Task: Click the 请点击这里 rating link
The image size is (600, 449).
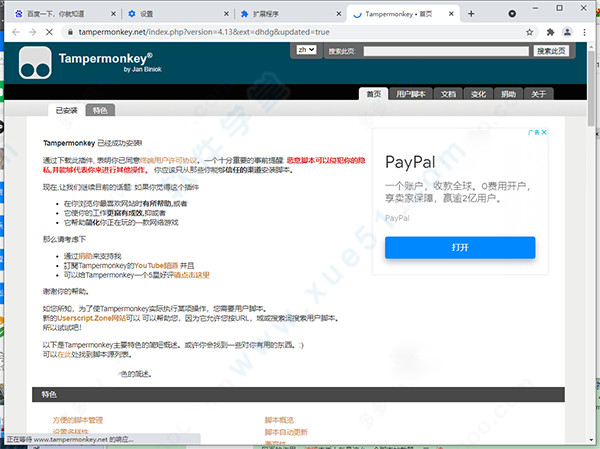Action: coord(192,275)
